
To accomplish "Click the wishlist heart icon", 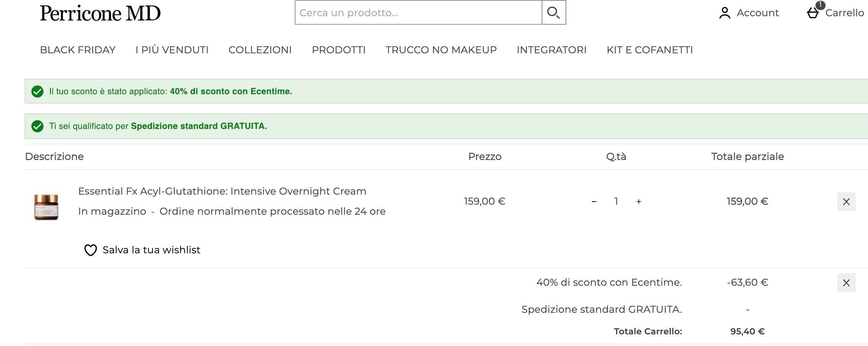I will (x=91, y=250).
